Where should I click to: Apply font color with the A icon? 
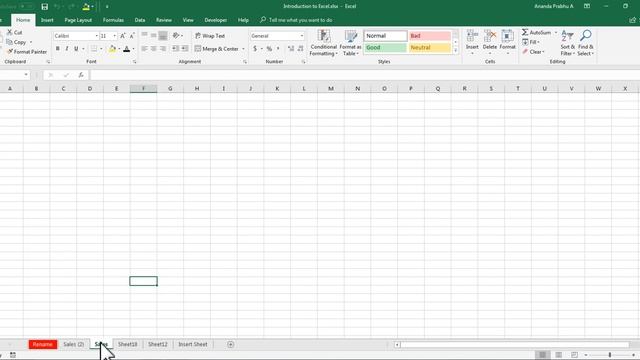click(127, 49)
